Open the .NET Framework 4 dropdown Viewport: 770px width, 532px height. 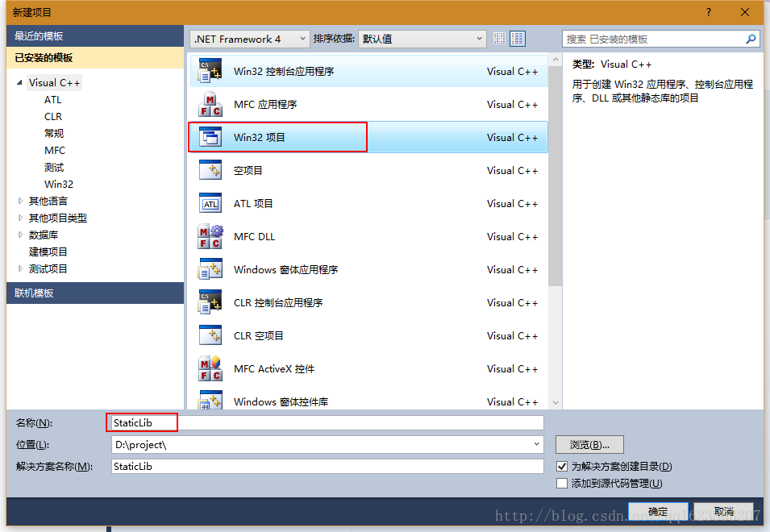coord(249,39)
